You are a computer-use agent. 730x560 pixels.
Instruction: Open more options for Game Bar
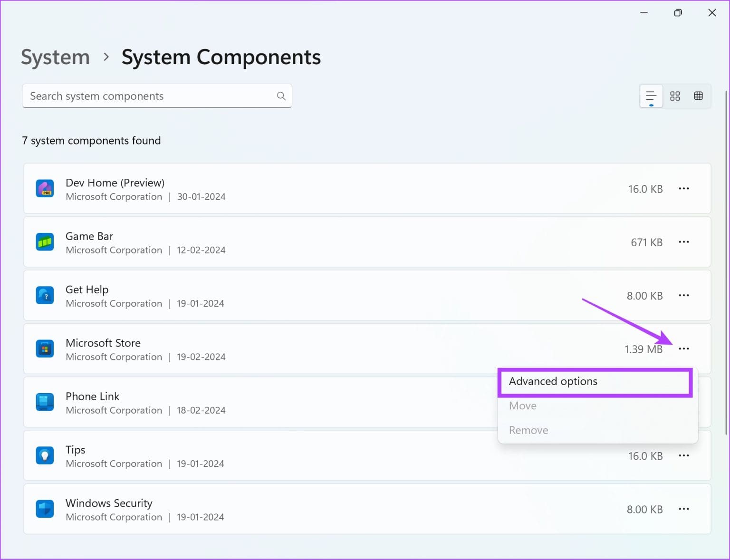click(684, 242)
